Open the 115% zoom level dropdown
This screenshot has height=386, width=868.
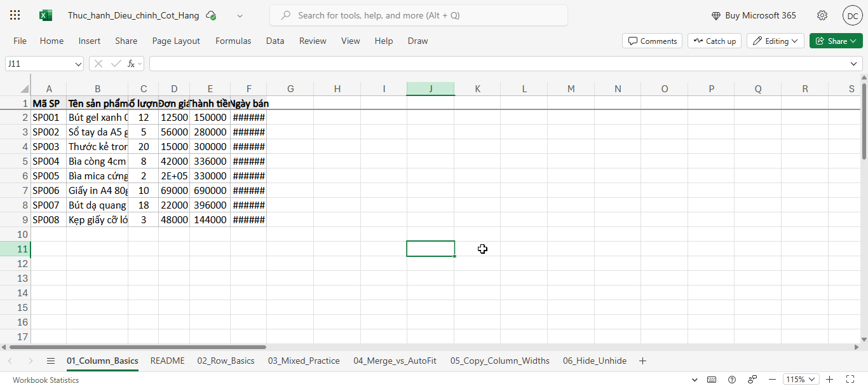click(x=801, y=380)
